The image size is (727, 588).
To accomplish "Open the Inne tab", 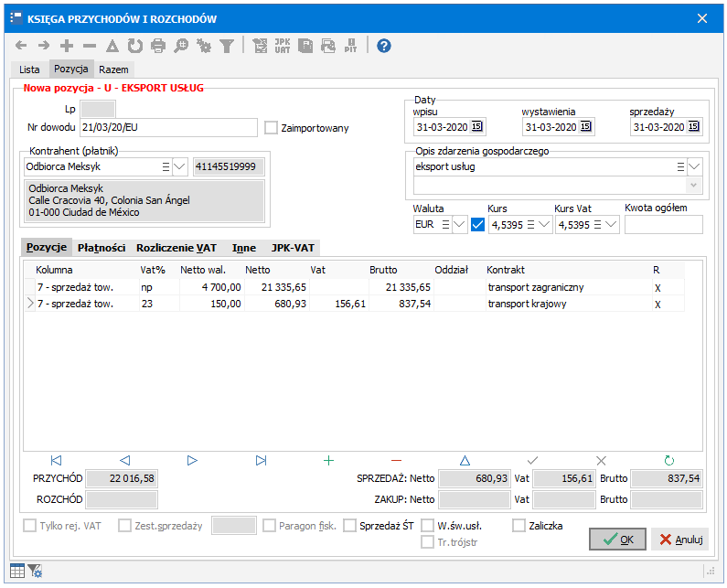I will coord(244,248).
